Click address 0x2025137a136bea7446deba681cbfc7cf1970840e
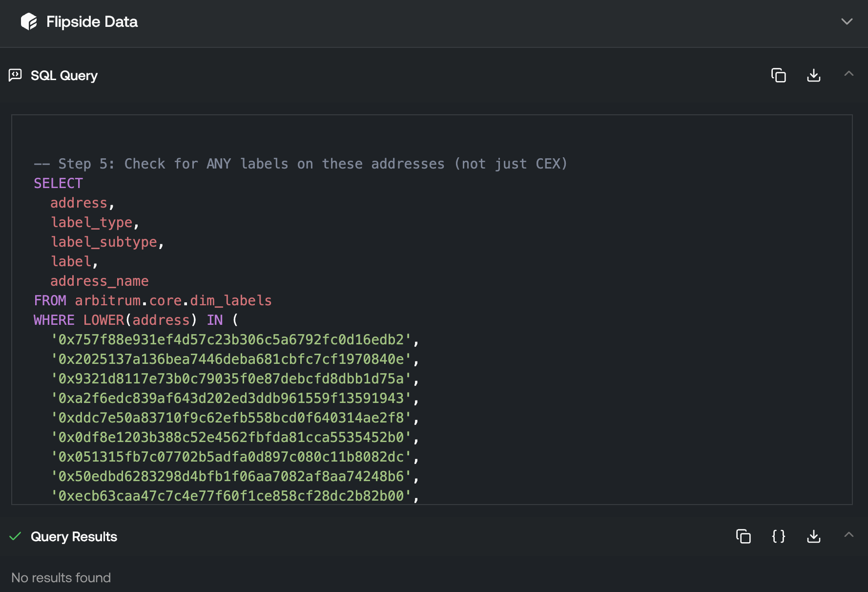The width and height of the screenshot is (868, 592). click(231, 359)
